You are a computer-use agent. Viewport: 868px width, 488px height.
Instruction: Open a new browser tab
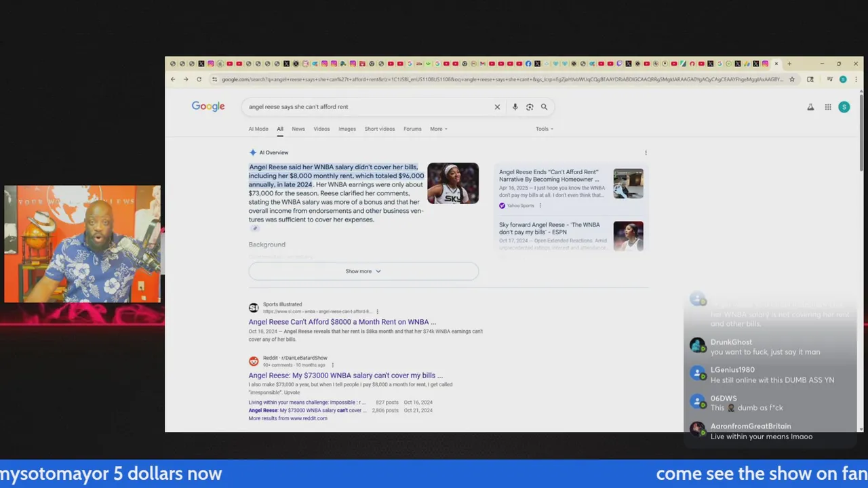[789, 64]
